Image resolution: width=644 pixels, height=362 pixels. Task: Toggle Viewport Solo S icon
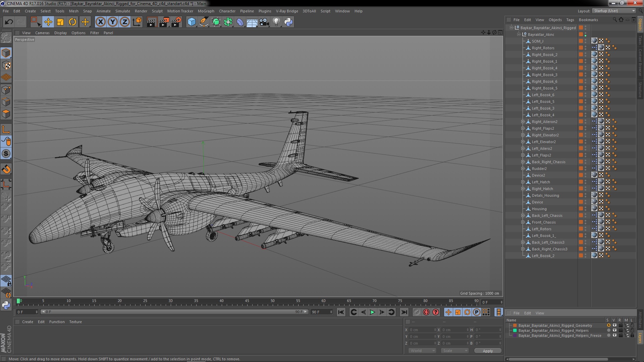[6, 154]
